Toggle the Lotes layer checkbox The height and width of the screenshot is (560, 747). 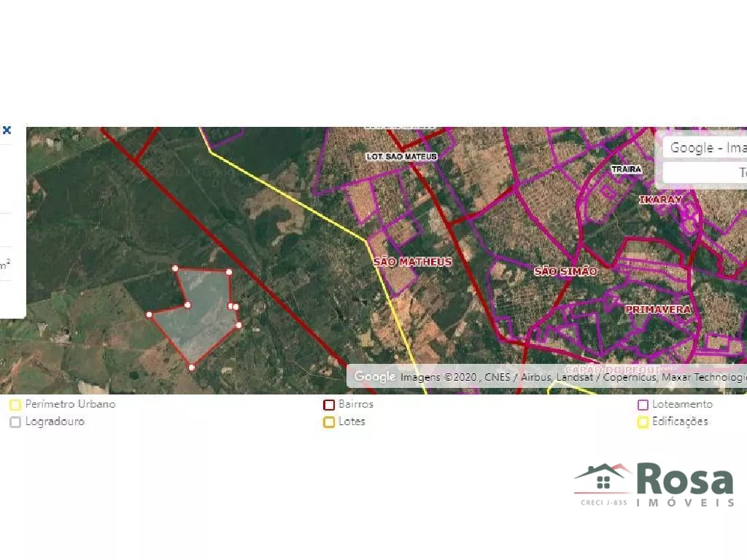tap(329, 422)
